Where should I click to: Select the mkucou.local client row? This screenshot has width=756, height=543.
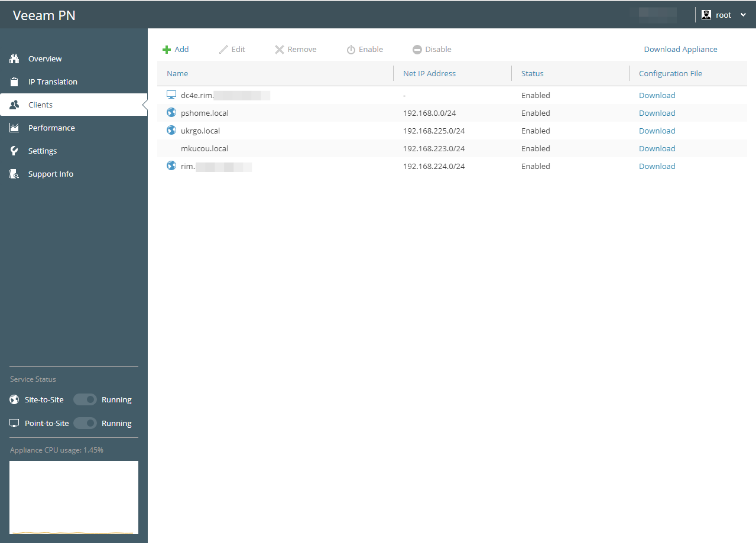click(x=205, y=148)
